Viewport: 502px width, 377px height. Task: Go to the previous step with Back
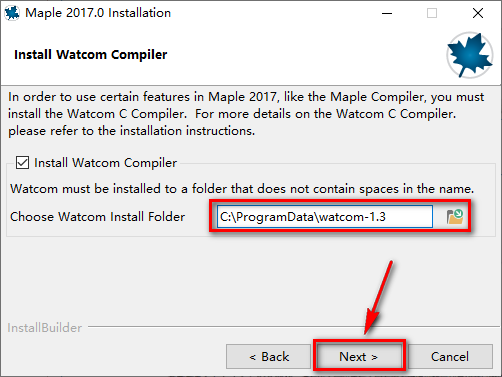point(268,357)
